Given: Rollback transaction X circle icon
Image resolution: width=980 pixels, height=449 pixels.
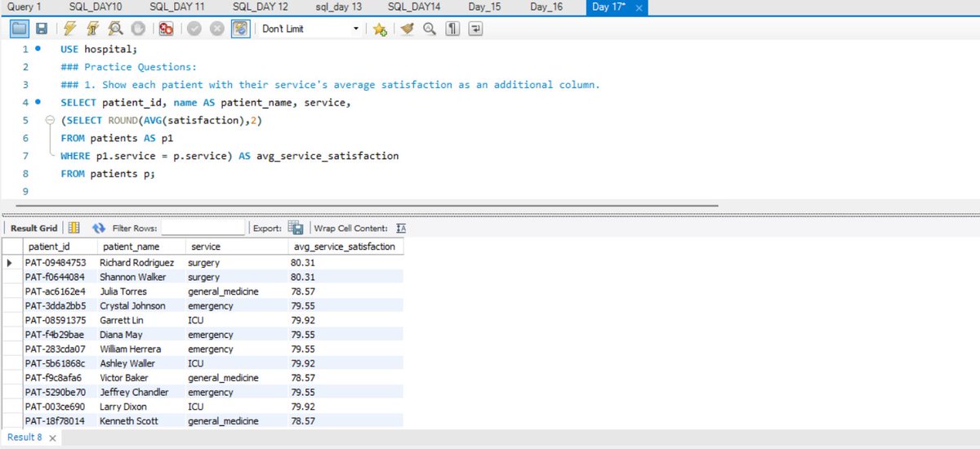Looking at the screenshot, I should 217,29.
